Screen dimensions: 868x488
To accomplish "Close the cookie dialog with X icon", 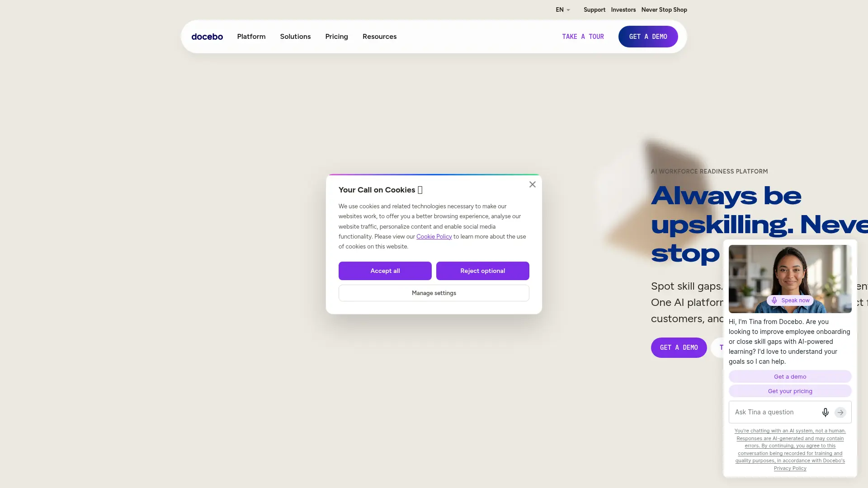I will point(533,184).
